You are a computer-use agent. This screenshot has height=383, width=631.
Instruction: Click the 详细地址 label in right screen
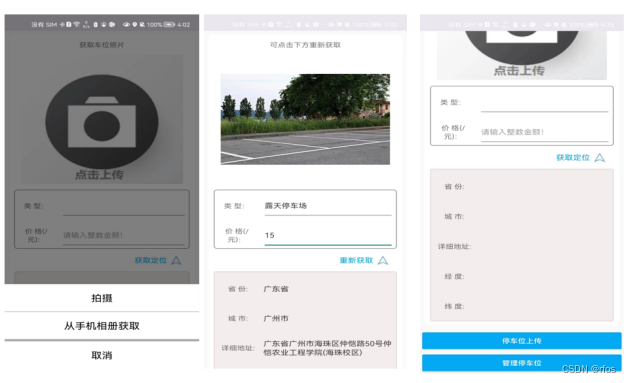pos(454,246)
